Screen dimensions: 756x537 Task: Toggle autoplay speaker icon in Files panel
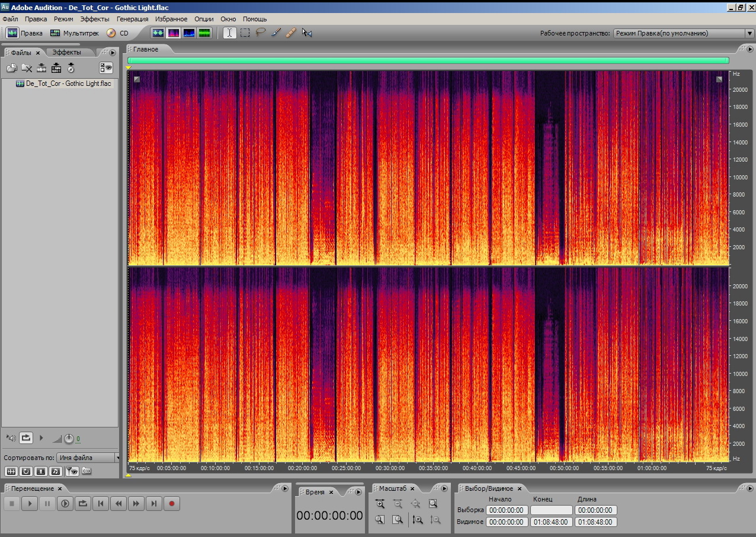11,438
